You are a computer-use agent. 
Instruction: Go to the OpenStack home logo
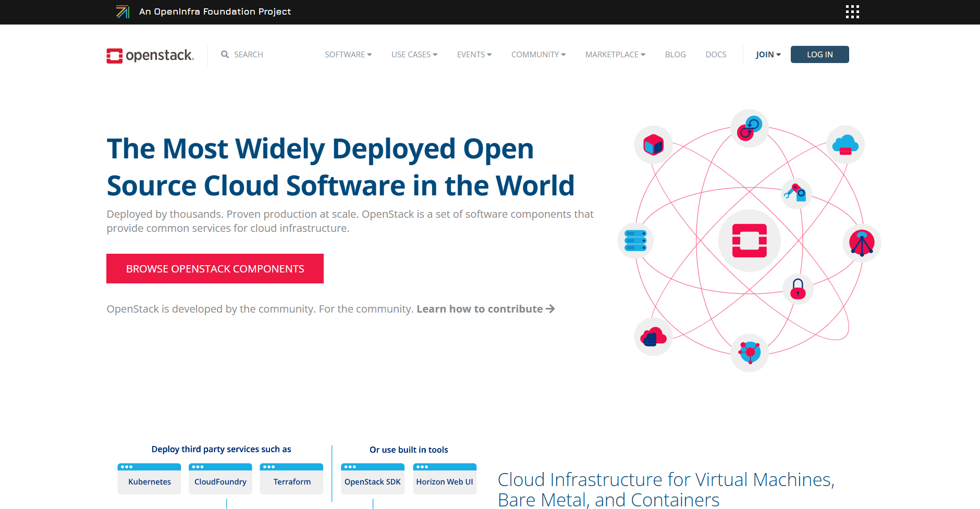pyautogui.click(x=150, y=55)
